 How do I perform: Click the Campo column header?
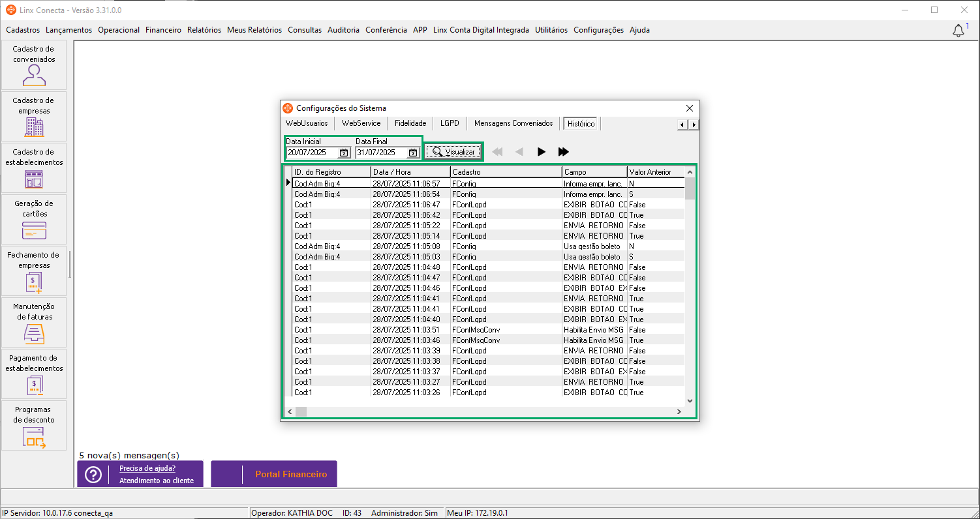click(x=594, y=172)
